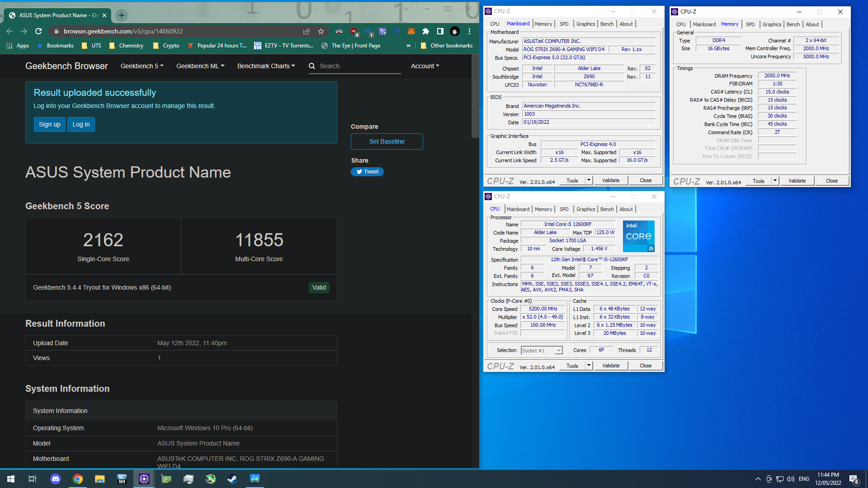Viewport: 868px width, 488px height.
Task: Open the MetaMask fox extension
Action: coord(411,31)
